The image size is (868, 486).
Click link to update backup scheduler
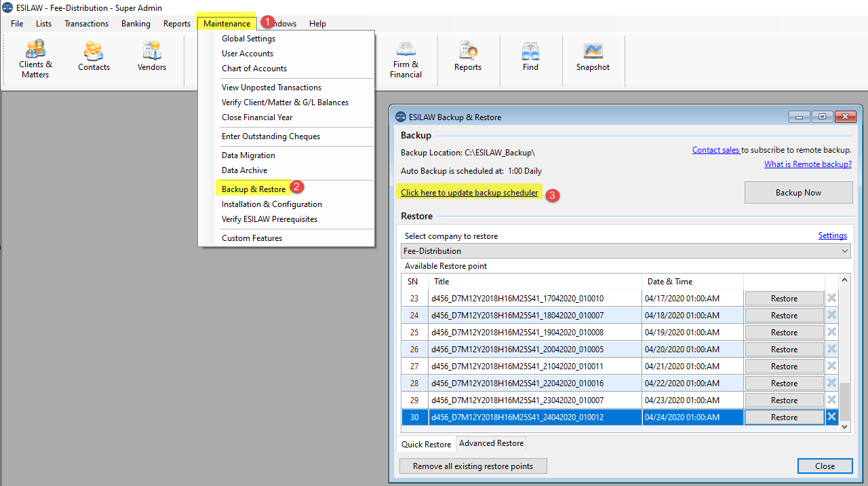click(x=469, y=193)
